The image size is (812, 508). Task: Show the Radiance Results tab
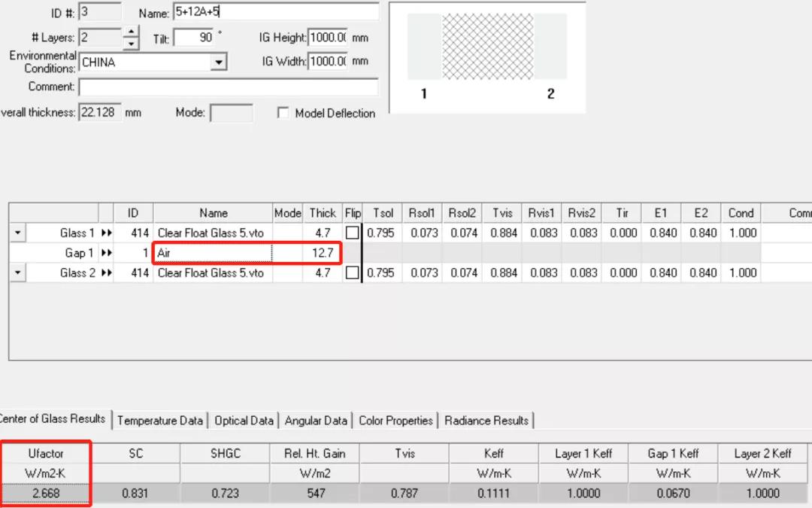[x=486, y=421]
